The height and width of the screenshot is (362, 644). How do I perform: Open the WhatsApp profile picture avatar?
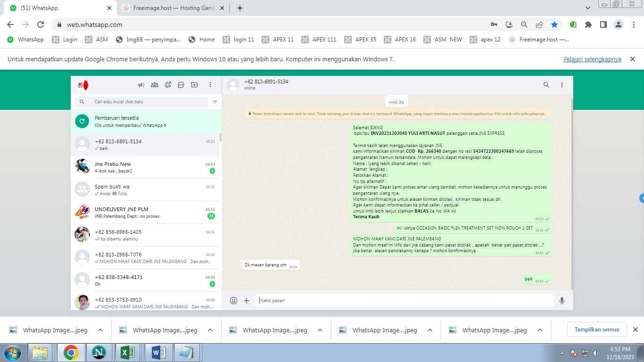(x=83, y=85)
